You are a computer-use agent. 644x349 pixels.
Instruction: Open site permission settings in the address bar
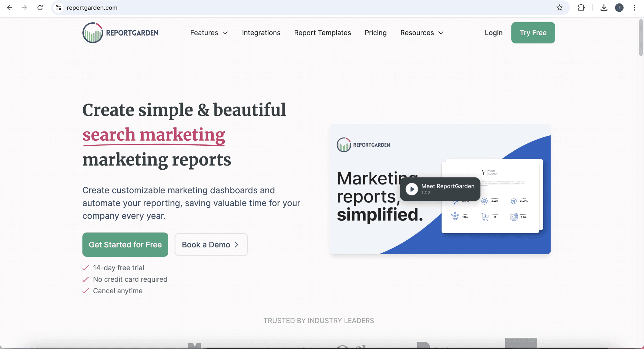tap(58, 8)
